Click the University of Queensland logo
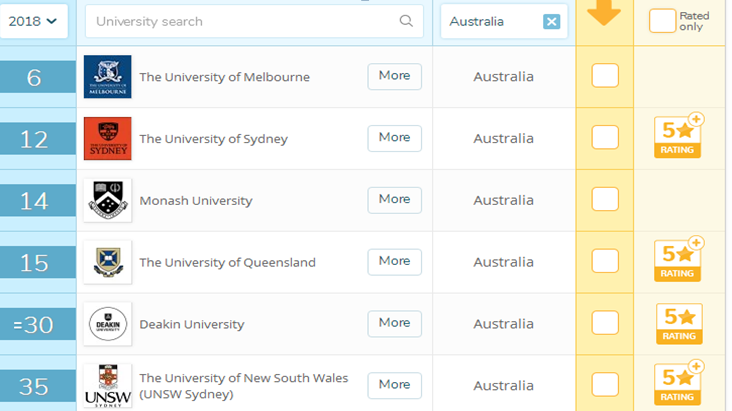 (107, 262)
